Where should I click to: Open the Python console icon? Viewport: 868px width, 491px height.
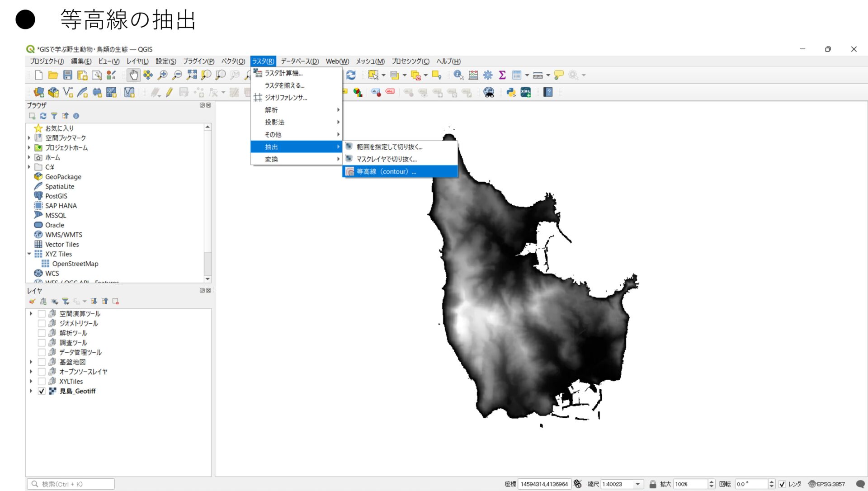click(511, 93)
